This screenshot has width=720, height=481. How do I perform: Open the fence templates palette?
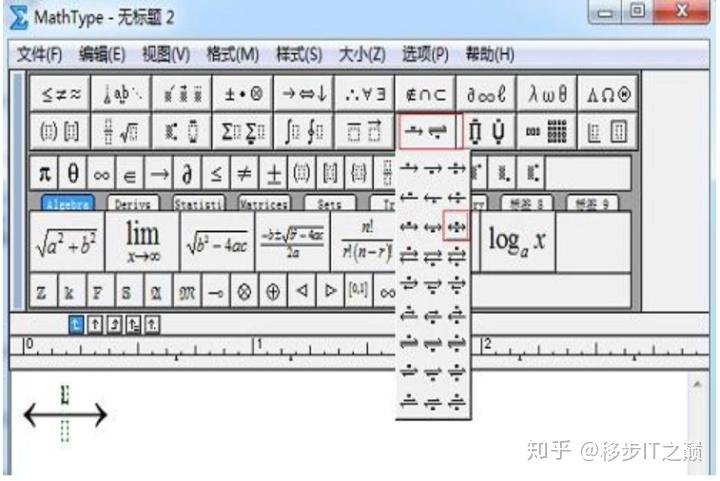[x=61, y=132]
